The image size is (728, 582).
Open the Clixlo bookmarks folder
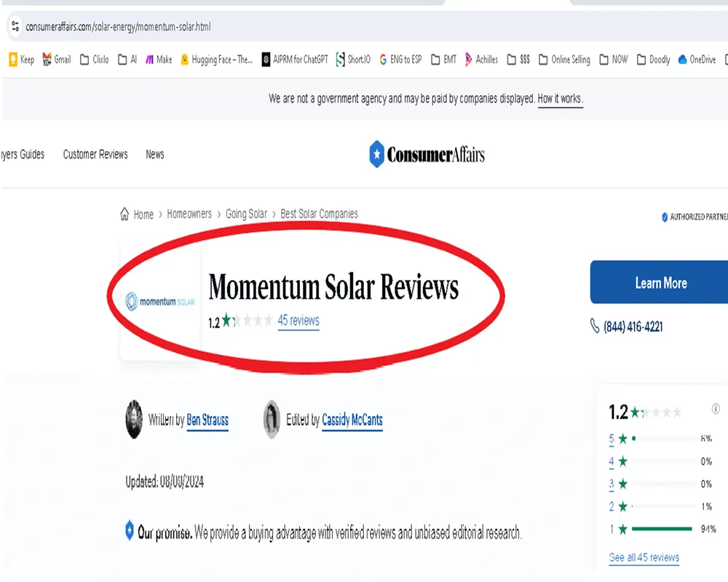click(94, 60)
